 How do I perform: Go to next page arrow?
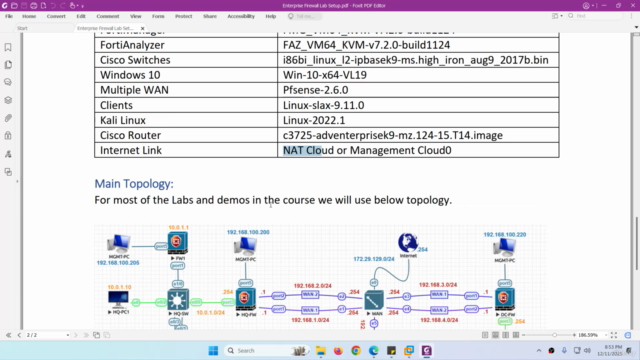[76, 335]
